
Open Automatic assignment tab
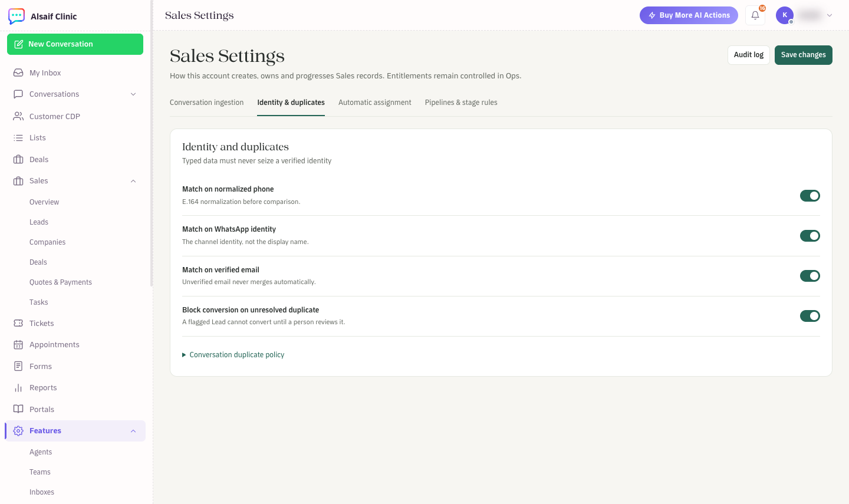pos(375,103)
